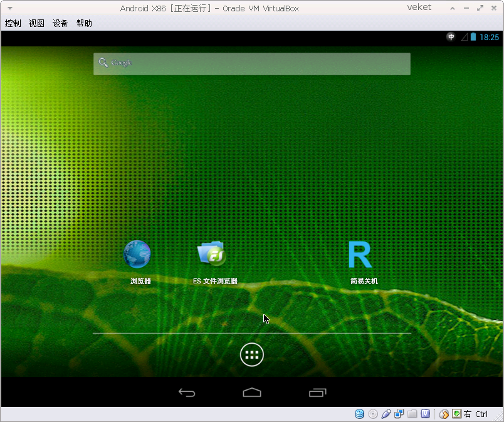Close the VirtualBox window

[x=494, y=8]
